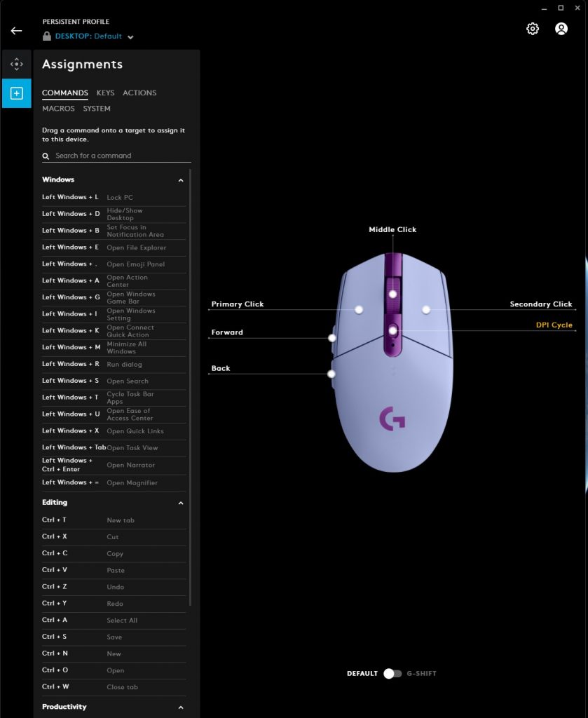Screen dimensions: 588x718
Task: Click the Forward assignment label
Action: click(227, 332)
